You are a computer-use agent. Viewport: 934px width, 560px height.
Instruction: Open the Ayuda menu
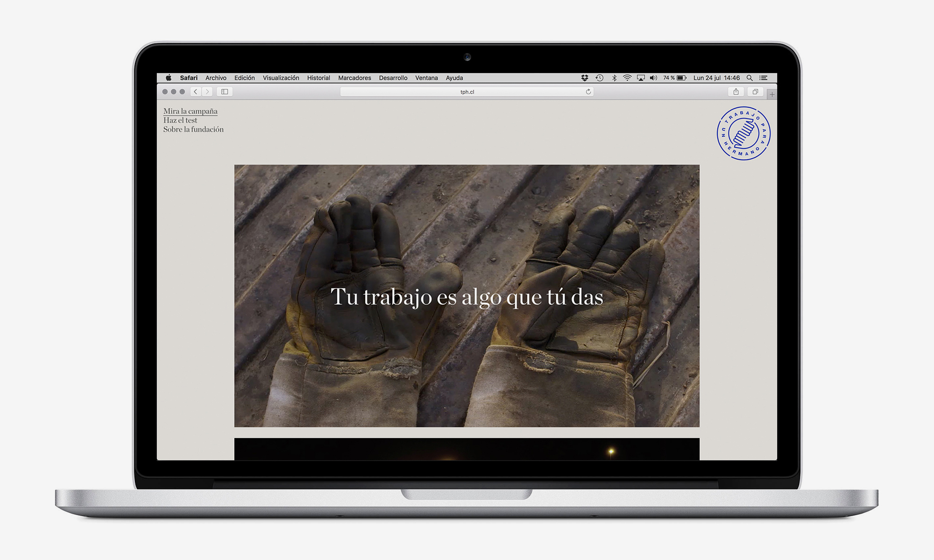click(454, 78)
